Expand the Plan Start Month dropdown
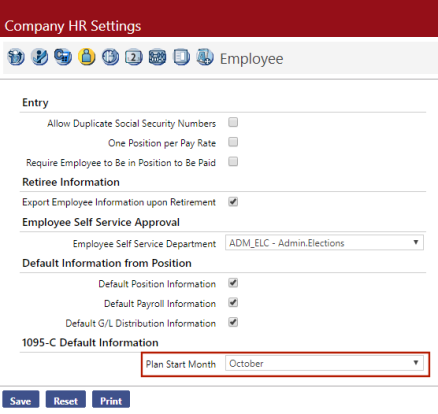438x414 pixels. (324, 363)
